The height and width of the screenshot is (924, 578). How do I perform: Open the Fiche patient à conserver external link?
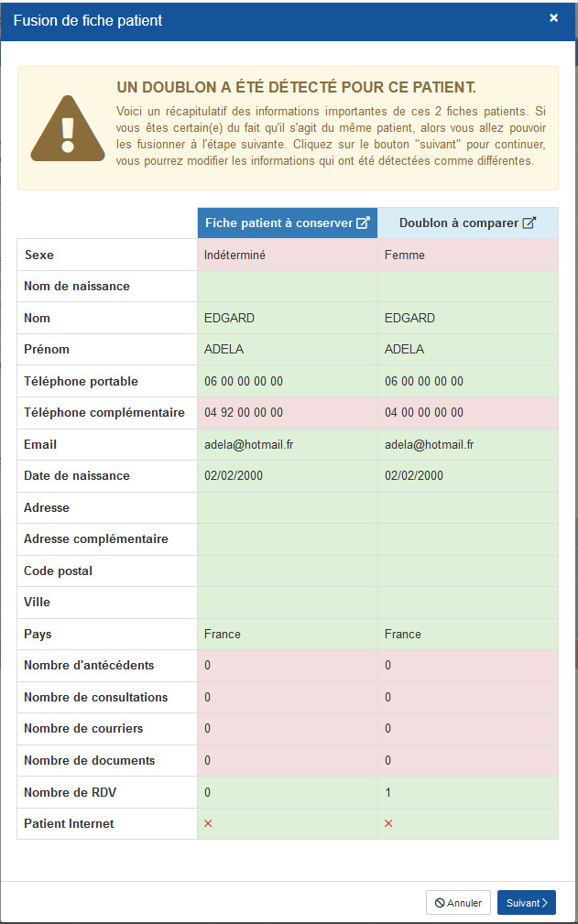[x=363, y=223]
